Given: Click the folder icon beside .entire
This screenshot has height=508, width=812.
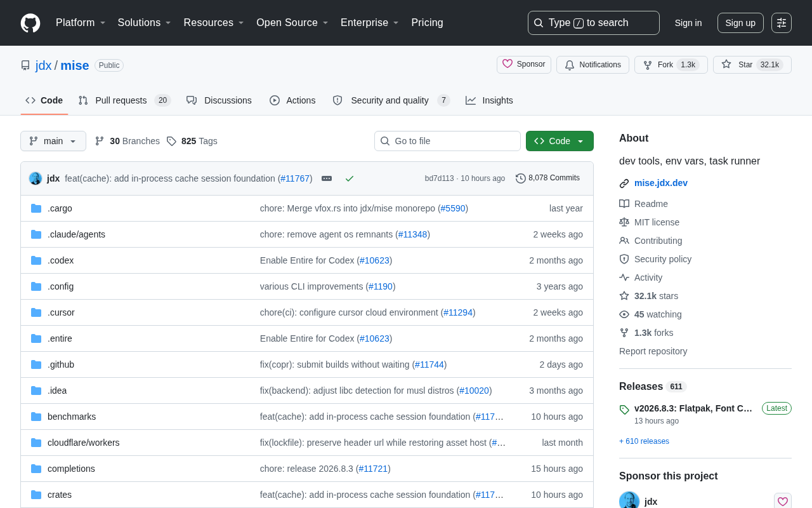Looking at the screenshot, I should click(x=36, y=338).
